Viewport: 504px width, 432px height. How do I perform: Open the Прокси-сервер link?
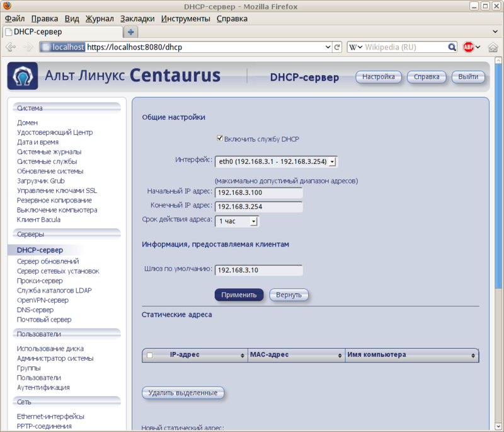tap(40, 281)
